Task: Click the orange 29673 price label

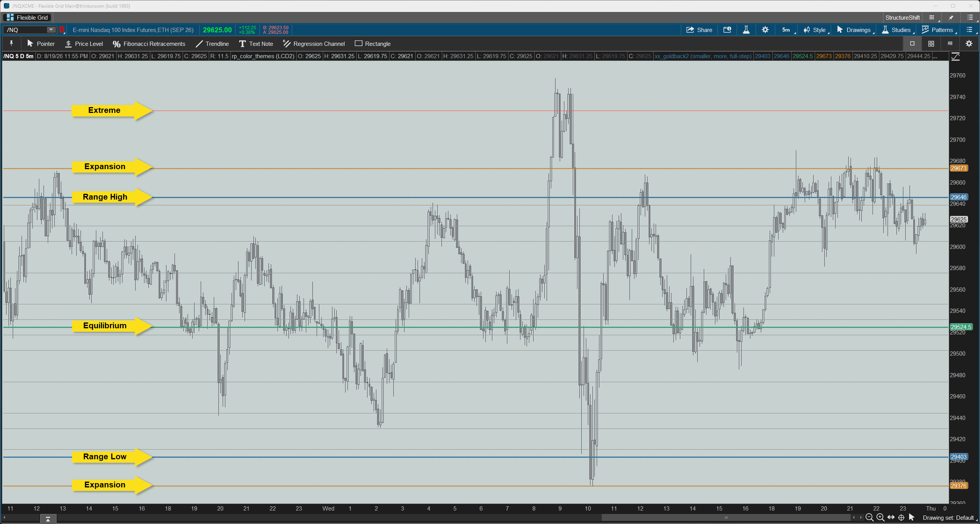Action: pyautogui.click(x=958, y=168)
